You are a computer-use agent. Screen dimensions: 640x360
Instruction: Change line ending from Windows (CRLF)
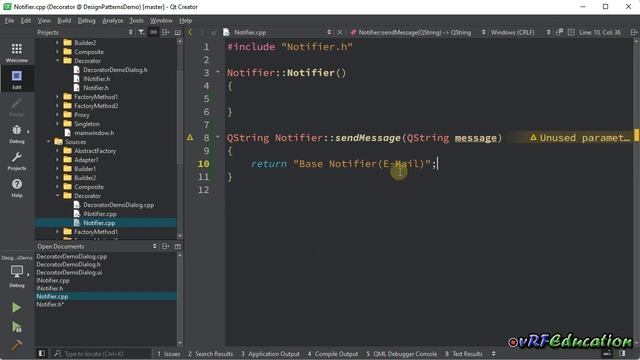(x=520, y=32)
